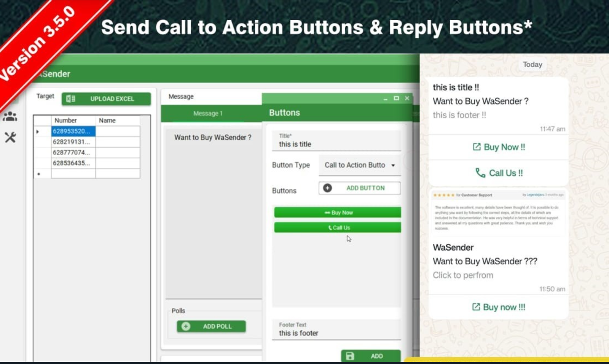Click the UPLOAD EXCEL button

pos(106,99)
